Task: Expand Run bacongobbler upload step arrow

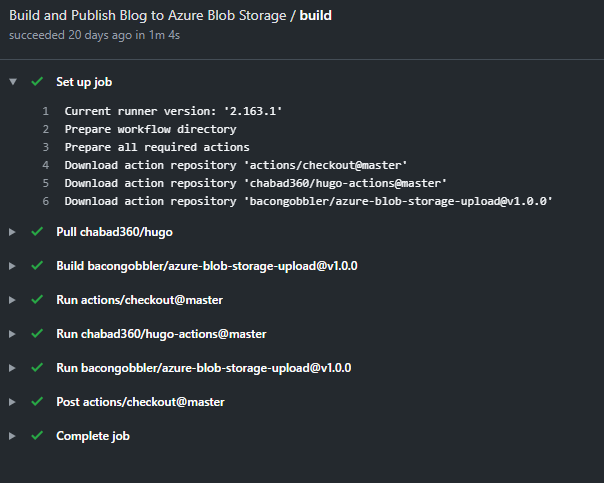Action: [x=12, y=368]
